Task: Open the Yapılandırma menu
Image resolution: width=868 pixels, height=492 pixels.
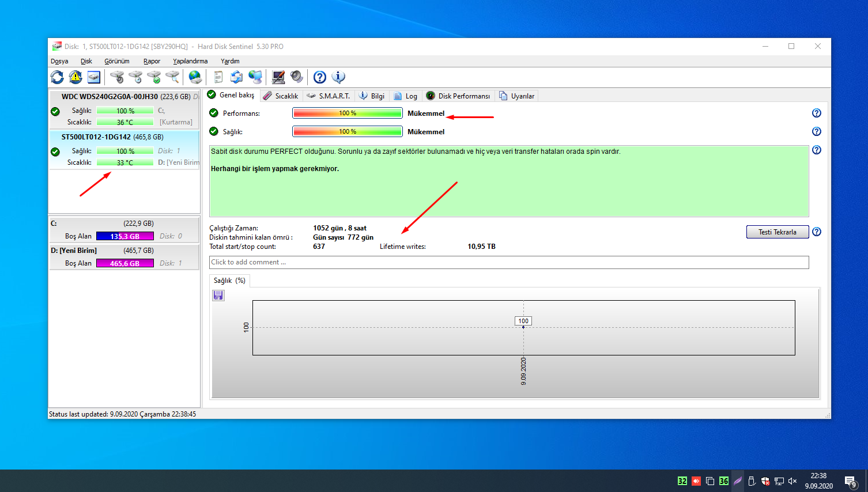Action: [190, 61]
